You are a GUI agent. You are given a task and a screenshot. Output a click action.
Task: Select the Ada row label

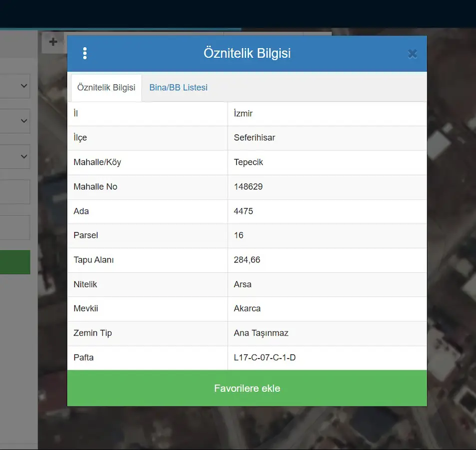[81, 211]
